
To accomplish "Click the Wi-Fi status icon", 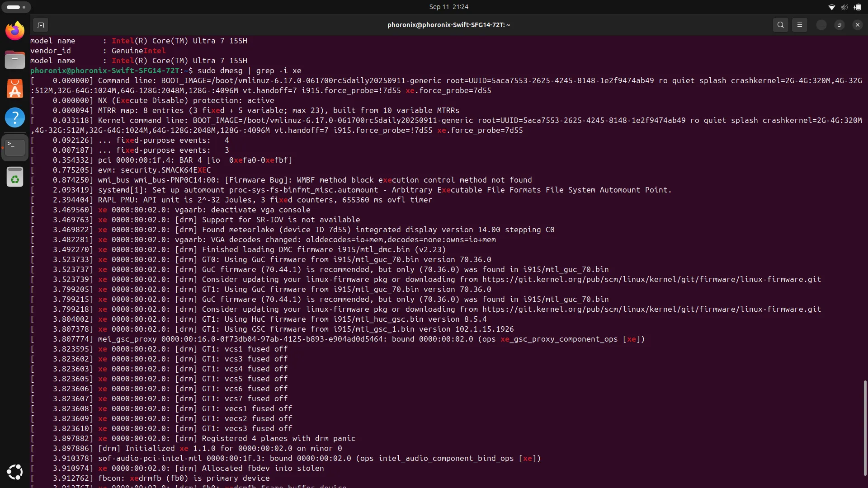I will (x=832, y=7).
